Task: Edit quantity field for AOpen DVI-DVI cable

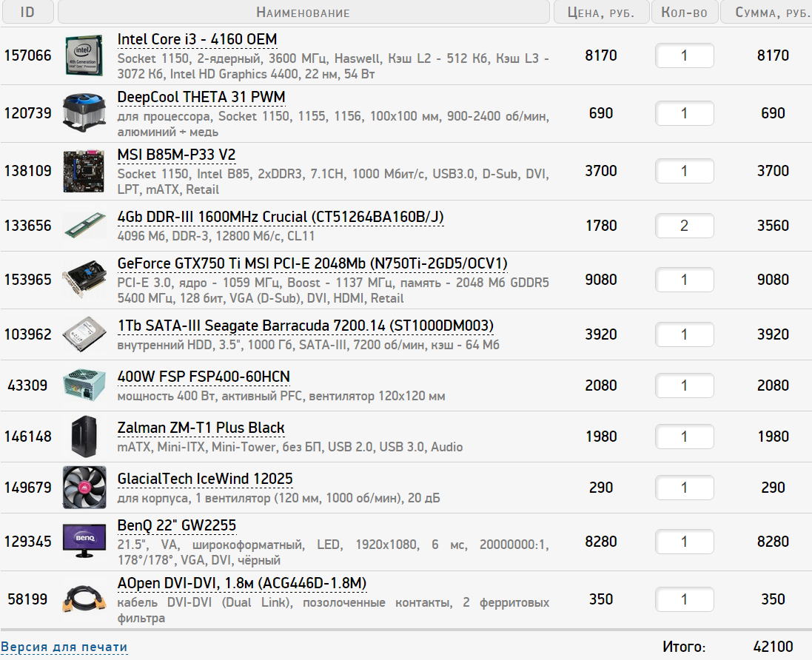Action: click(x=684, y=599)
